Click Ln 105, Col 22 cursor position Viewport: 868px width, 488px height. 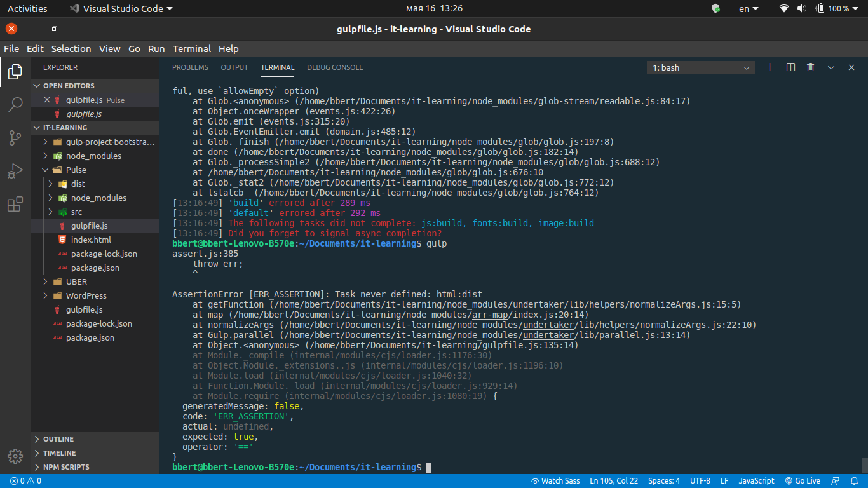(x=614, y=481)
